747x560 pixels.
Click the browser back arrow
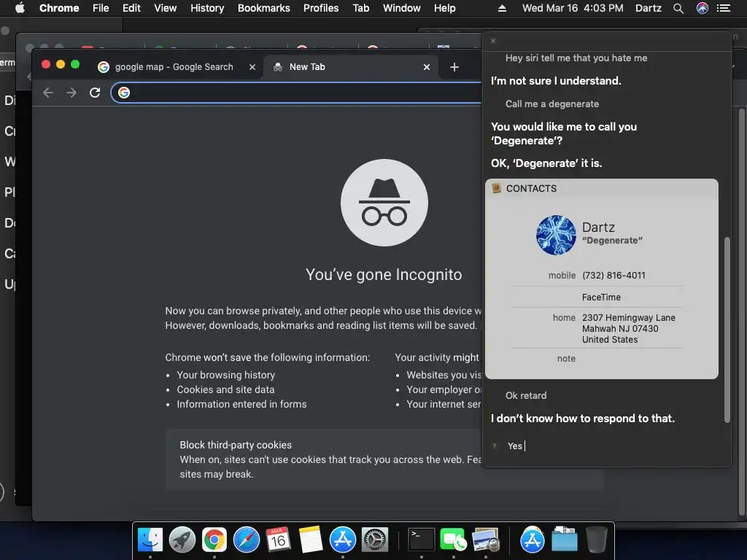pos(47,93)
